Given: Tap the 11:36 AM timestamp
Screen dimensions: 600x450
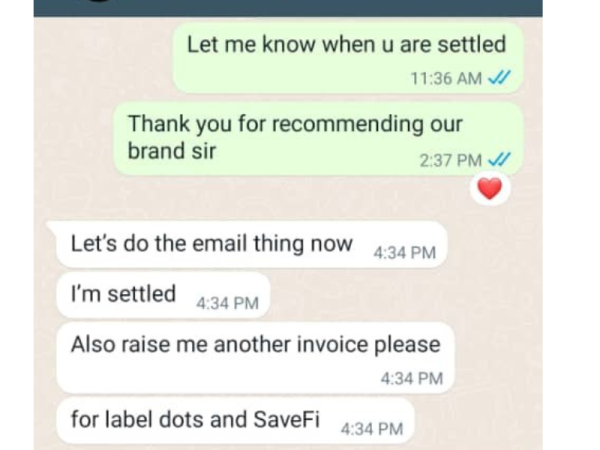Looking at the screenshot, I should pyautogui.click(x=446, y=78).
